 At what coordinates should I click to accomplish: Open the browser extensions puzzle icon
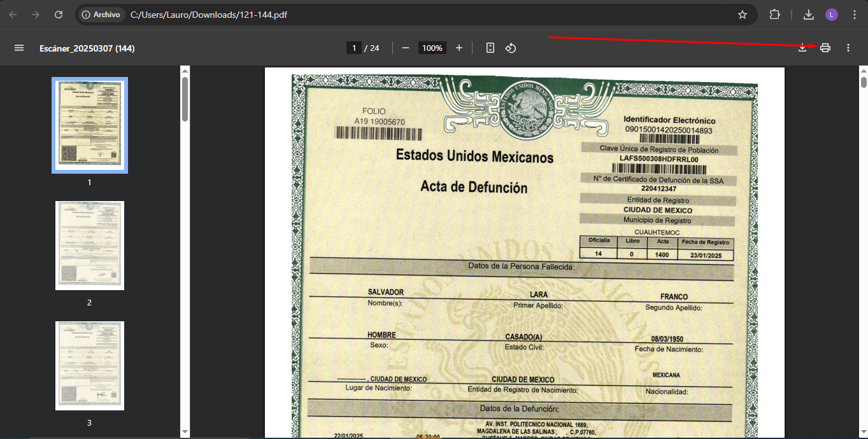(x=775, y=15)
